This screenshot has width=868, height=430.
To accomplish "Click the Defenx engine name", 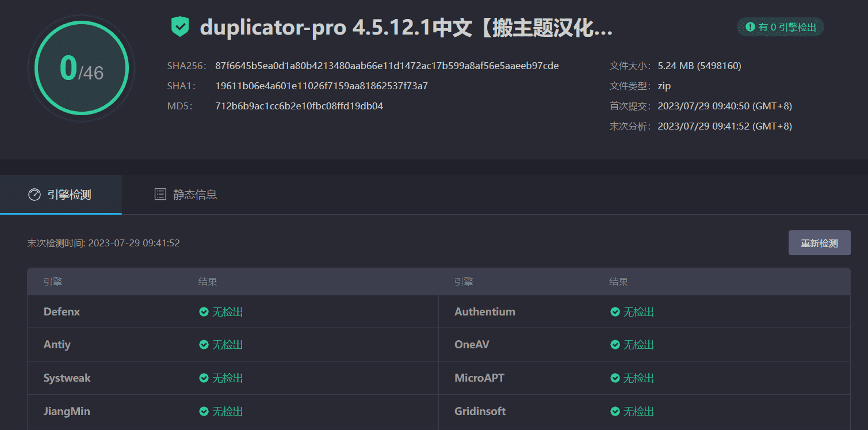I will 62,312.
